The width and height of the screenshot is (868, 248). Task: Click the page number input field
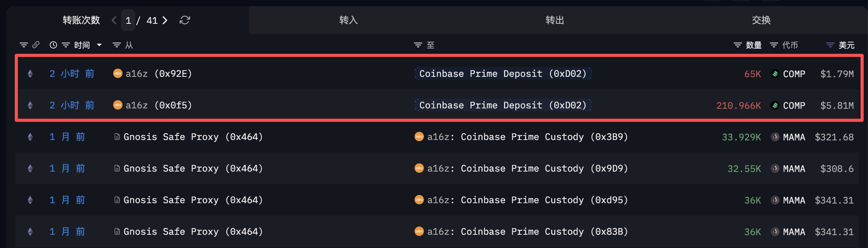(128, 20)
